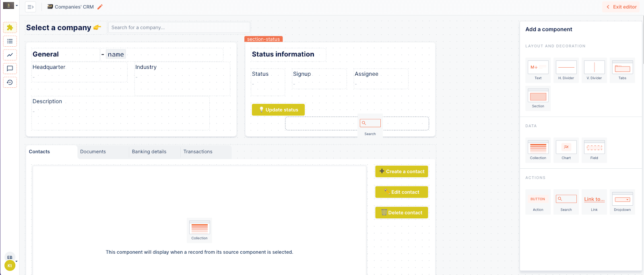Select the H. Divider component
Viewport: 644px width, 275px height.
pyautogui.click(x=566, y=70)
